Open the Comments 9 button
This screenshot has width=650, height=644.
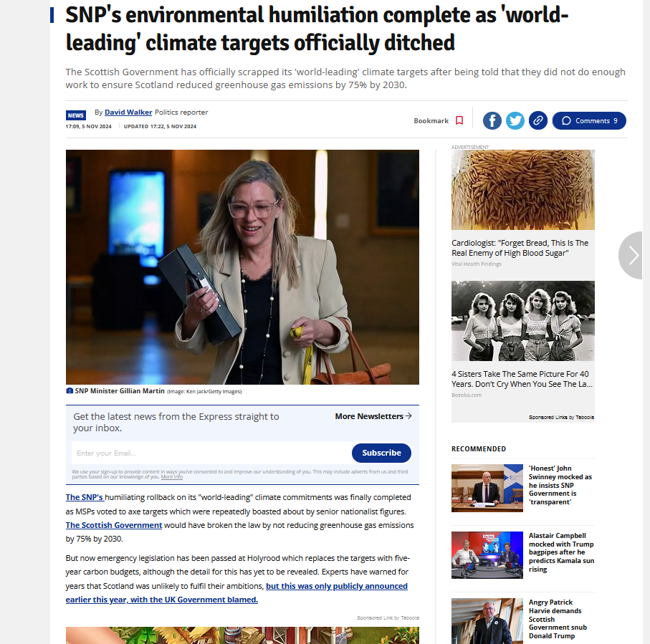pos(589,120)
